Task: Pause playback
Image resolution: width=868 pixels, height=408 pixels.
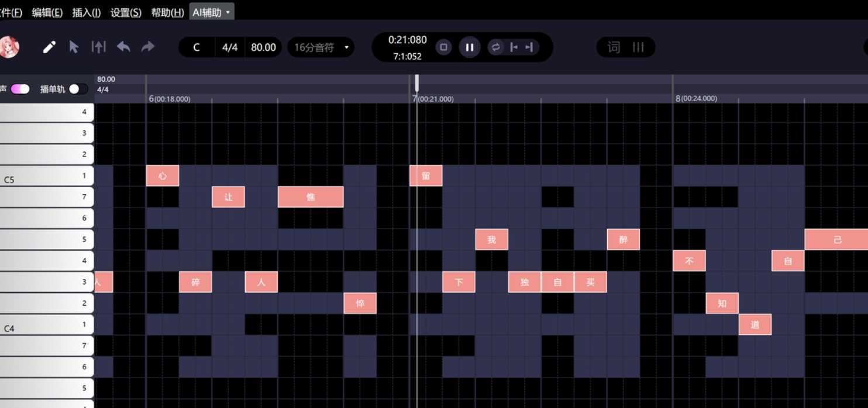Action: point(469,47)
